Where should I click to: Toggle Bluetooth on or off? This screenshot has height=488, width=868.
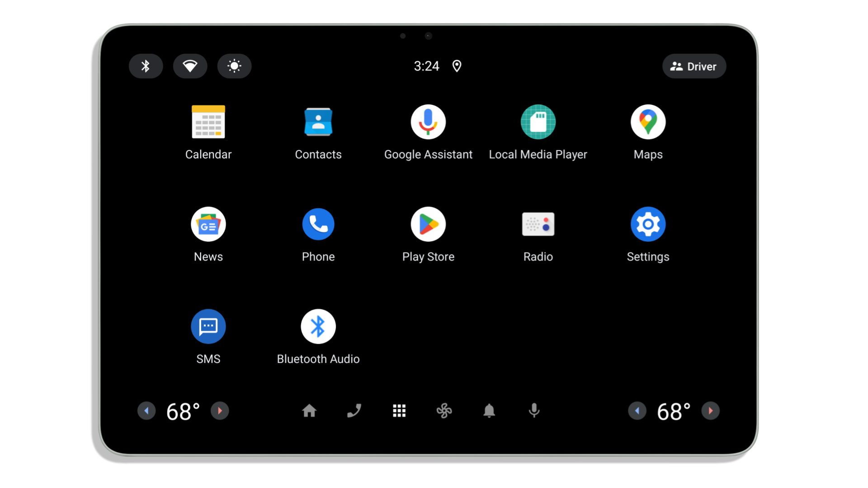pos(146,66)
